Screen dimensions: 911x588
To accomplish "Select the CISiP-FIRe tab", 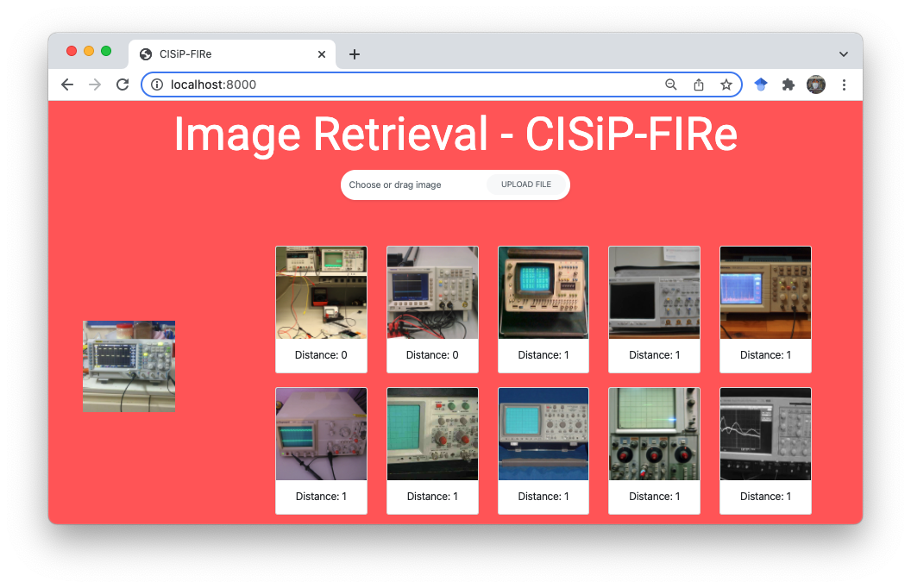I will tap(232, 54).
